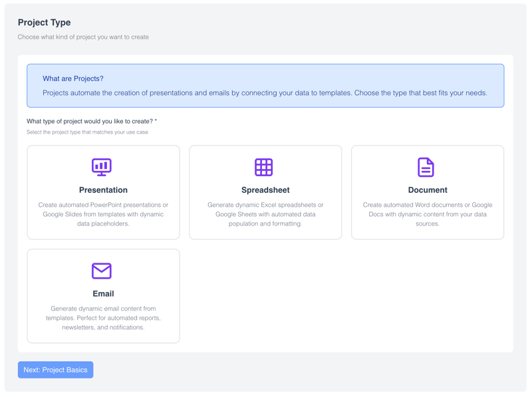Click the Document file page icon
Image resolution: width=532 pixels, height=397 pixels.
426,167
